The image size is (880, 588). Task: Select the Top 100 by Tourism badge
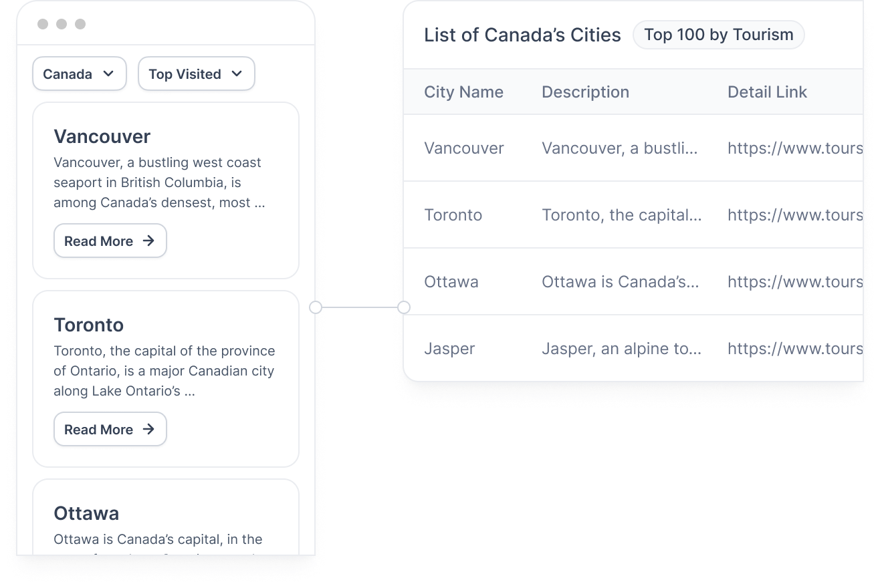pos(718,34)
